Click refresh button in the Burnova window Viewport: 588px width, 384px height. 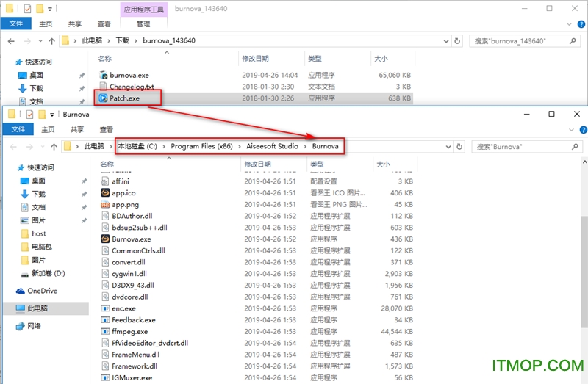(x=459, y=147)
